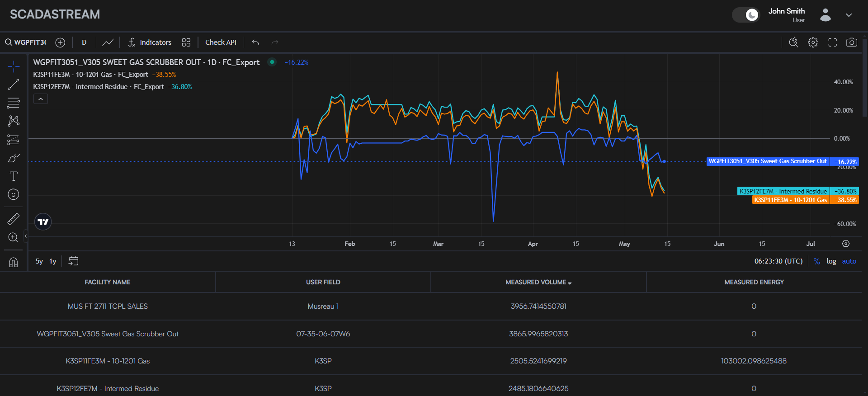Enable log scale
The width and height of the screenshot is (868, 396).
(831, 261)
